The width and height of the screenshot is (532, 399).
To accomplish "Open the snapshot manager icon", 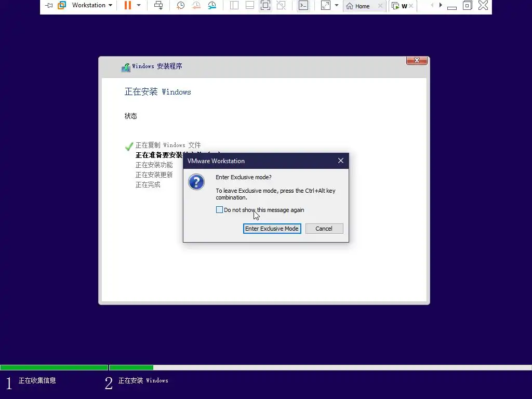I will (212, 5).
